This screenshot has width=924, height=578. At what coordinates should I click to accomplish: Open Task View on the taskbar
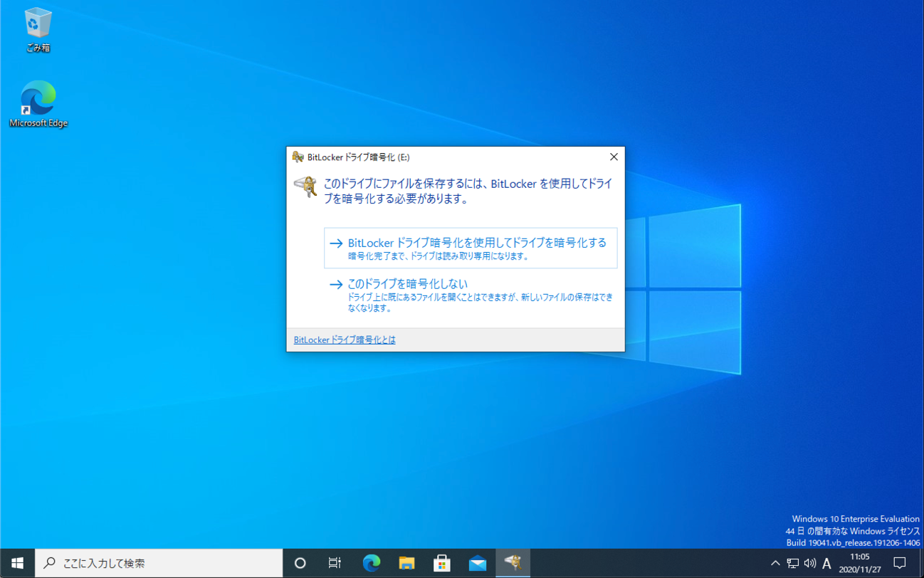335,563
